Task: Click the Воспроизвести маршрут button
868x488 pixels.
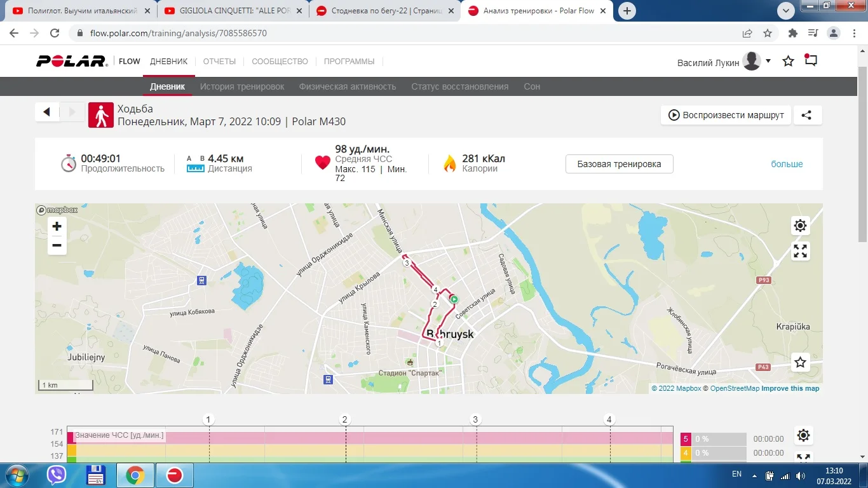Action: point(726,115)
